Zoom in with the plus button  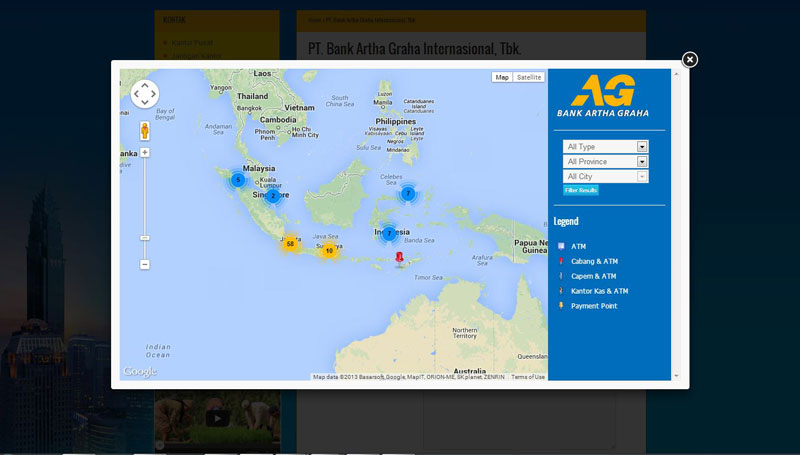point(145,153)
